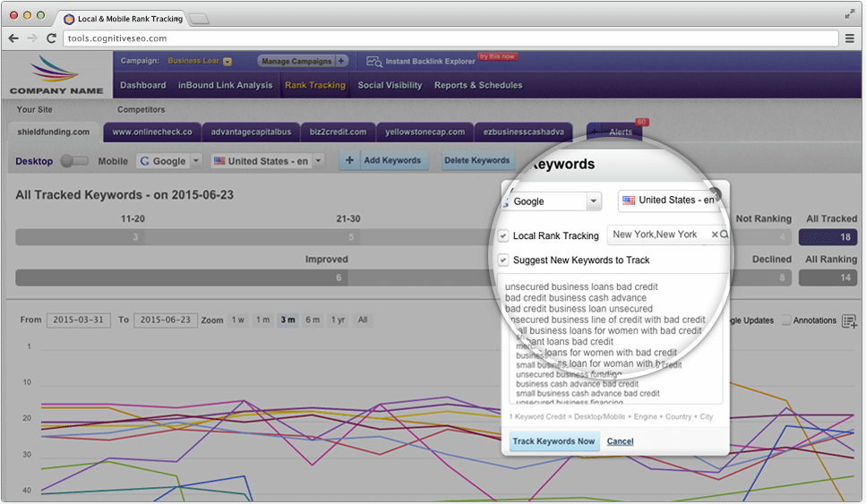This screenshot has width=866, height=504.
Task: Click the All Tracked Keywords - on 2015-06-23 heading
Action: [124, 195]
